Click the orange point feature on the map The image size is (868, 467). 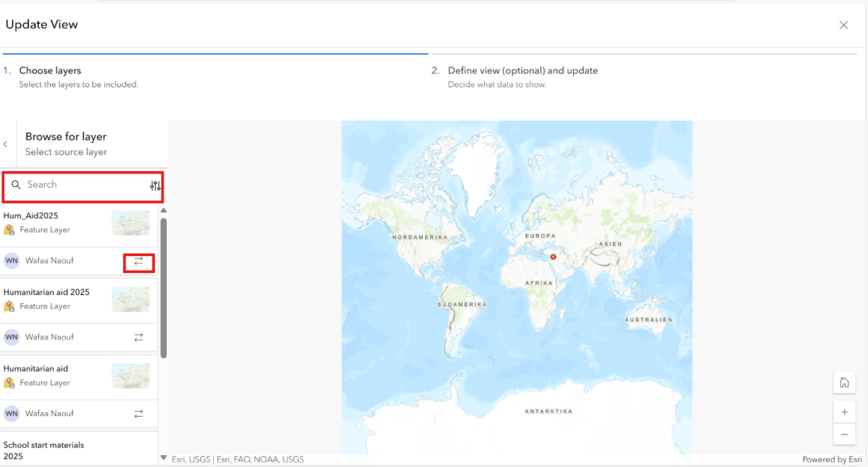click(553, 257)
